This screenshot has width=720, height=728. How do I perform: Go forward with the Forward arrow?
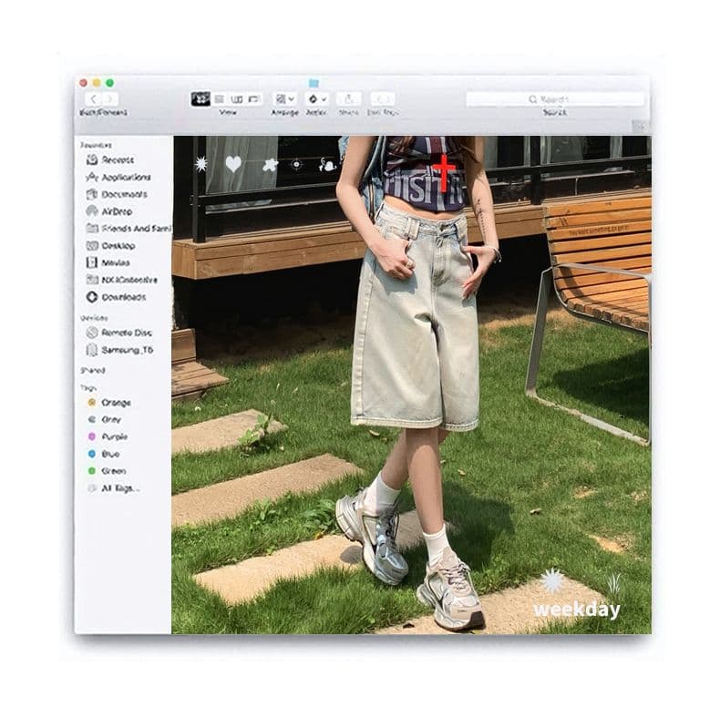tap(110, 99)
